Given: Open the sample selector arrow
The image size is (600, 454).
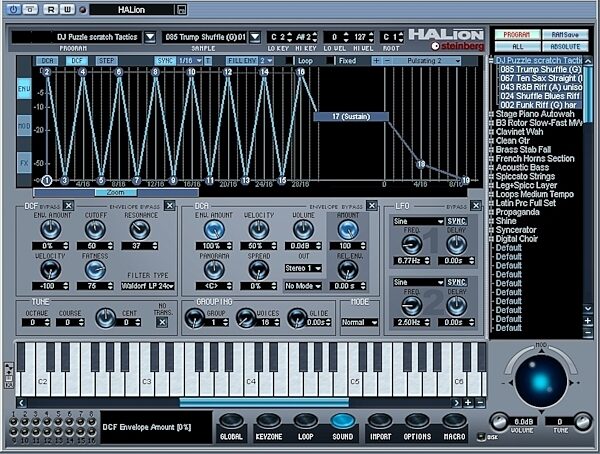Looking at the screenshot, I should coord(255,37).
